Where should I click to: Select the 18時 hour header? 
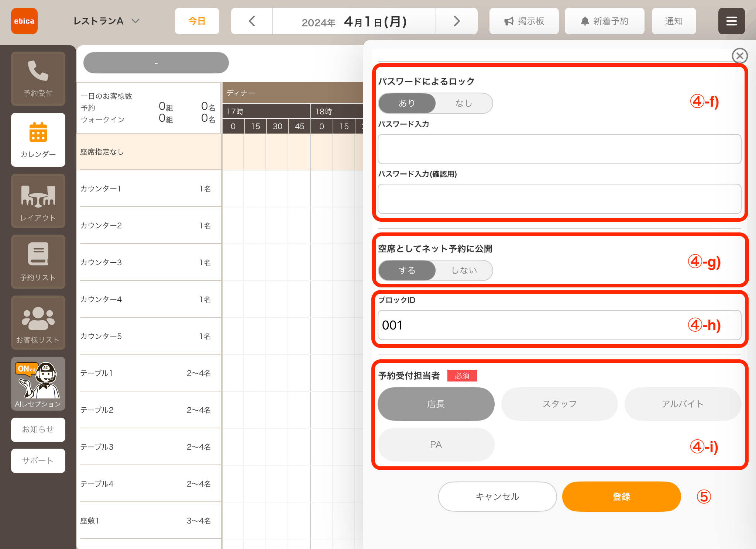pos(337,111)
